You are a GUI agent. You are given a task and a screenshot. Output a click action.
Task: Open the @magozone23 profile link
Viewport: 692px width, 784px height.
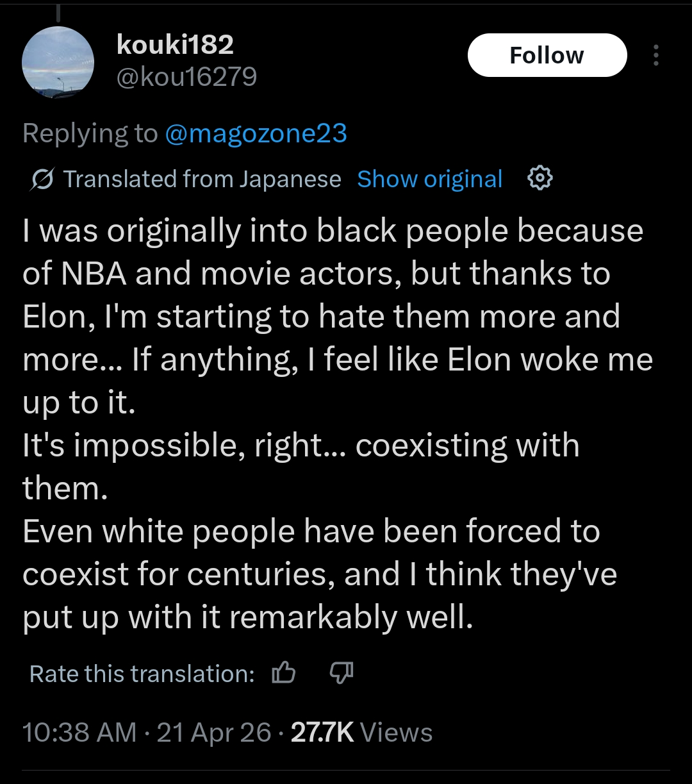[256, 133]
